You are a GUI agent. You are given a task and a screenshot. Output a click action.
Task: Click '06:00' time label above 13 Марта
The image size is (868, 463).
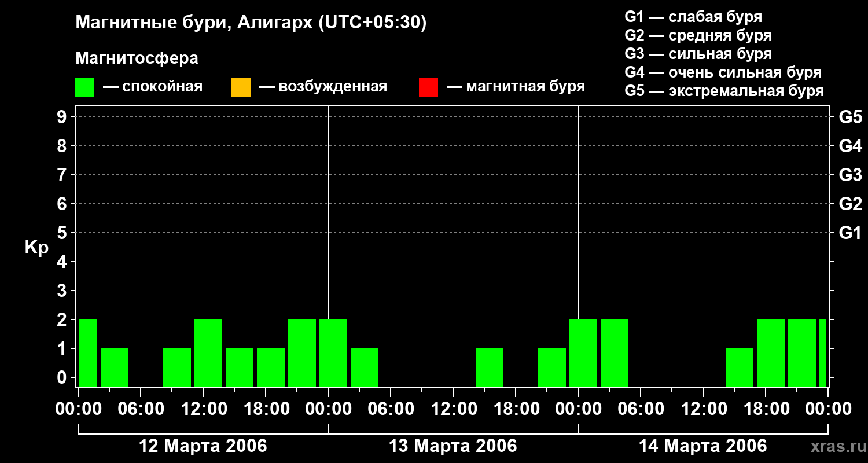tap(391, 409)
